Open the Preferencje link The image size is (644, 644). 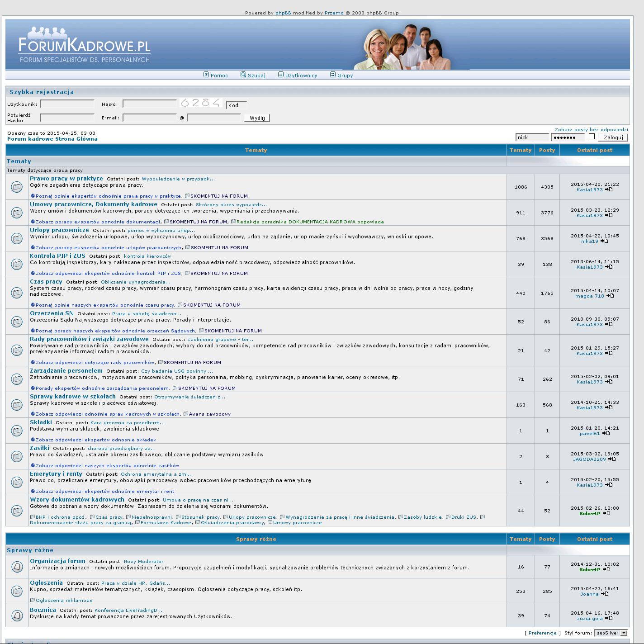coord(542,633)
